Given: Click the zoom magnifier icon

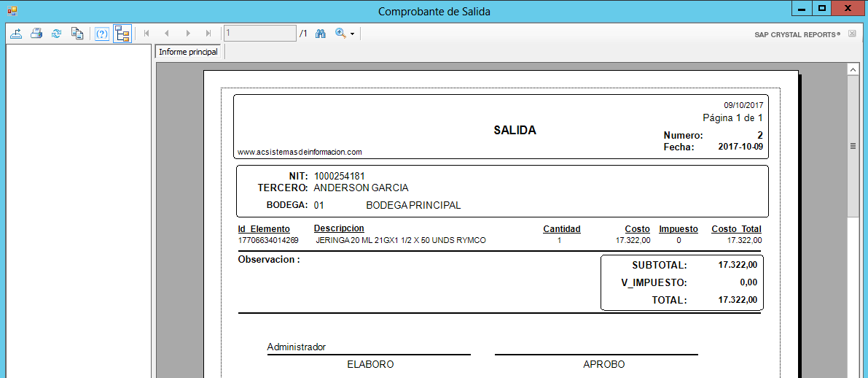Looking at the screenshot, I should pyautogui.click(x=340, y=34).
